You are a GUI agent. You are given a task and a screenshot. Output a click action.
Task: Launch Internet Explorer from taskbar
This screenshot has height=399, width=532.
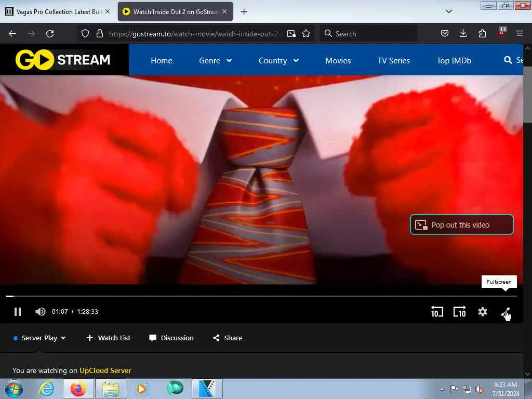click(46, 389)
